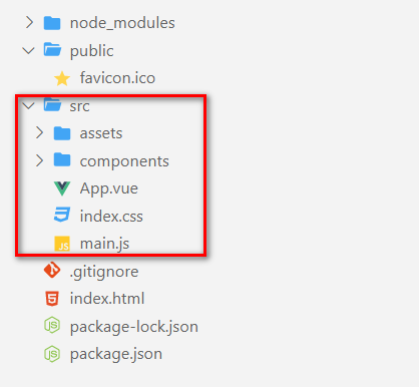The image size is (419, 387).
Task: Click the yellow JS icon beside main.js
Action: pos(62,243)
